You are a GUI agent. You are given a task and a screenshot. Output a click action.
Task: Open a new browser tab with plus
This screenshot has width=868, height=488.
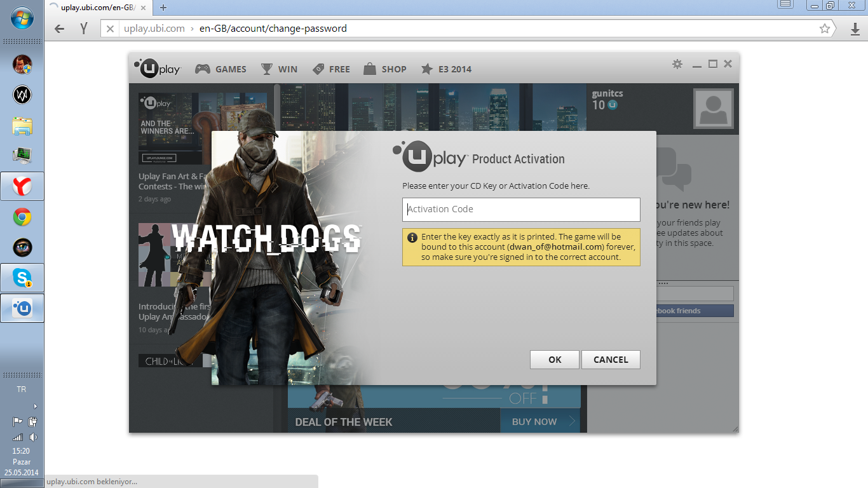pyautogui.click(x=163, y=8)
